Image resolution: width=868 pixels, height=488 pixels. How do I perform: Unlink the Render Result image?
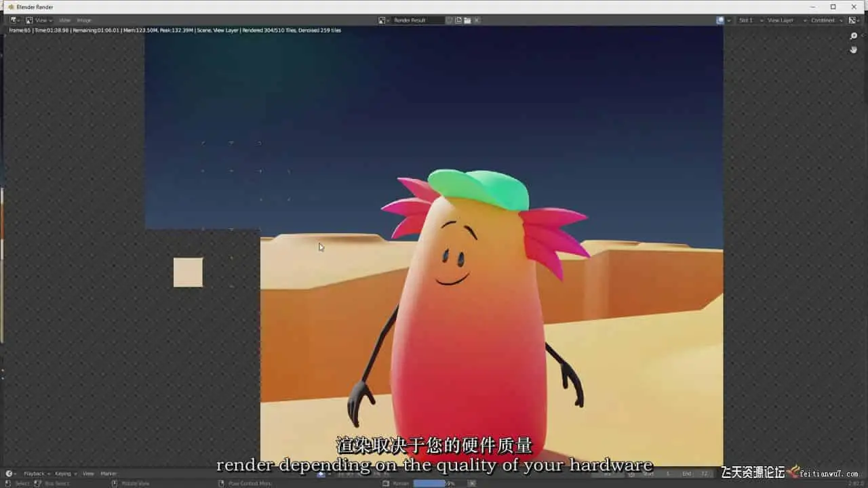(476, 20)
